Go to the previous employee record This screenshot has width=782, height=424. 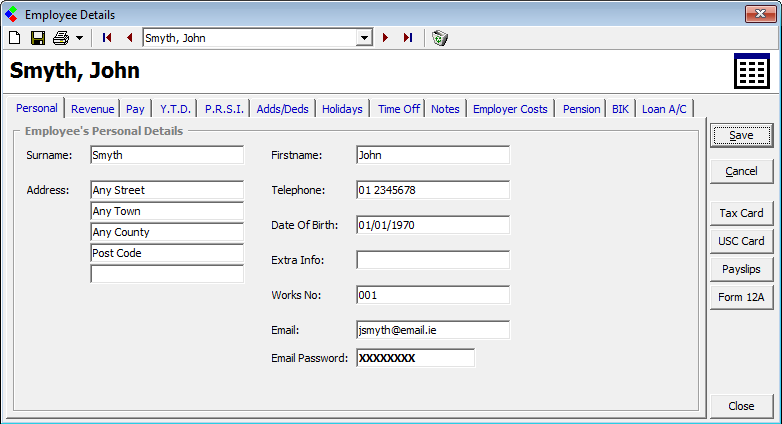(x=128, y=38)
